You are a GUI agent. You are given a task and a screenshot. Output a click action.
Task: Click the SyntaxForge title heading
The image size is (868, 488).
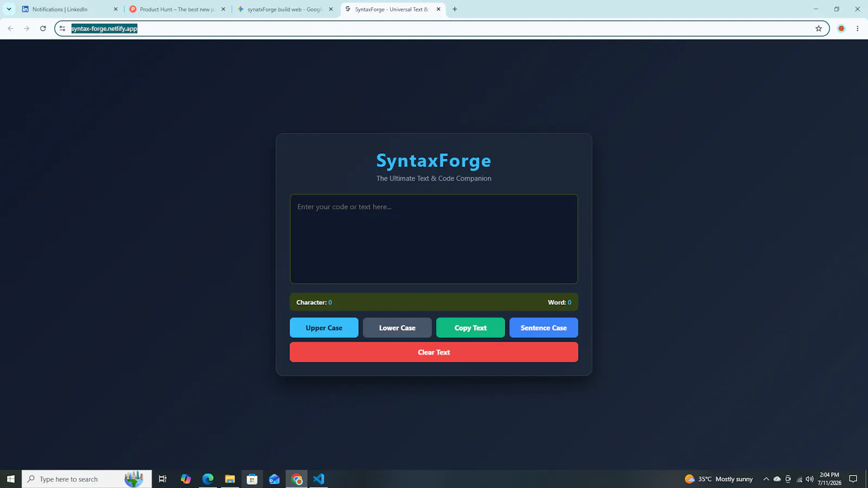(x=434, y=160)
